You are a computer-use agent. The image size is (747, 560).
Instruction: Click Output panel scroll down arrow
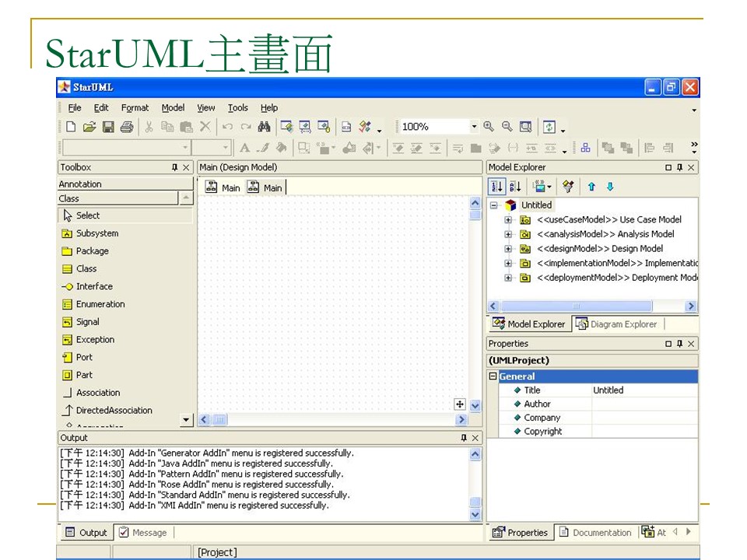point(475,515)
